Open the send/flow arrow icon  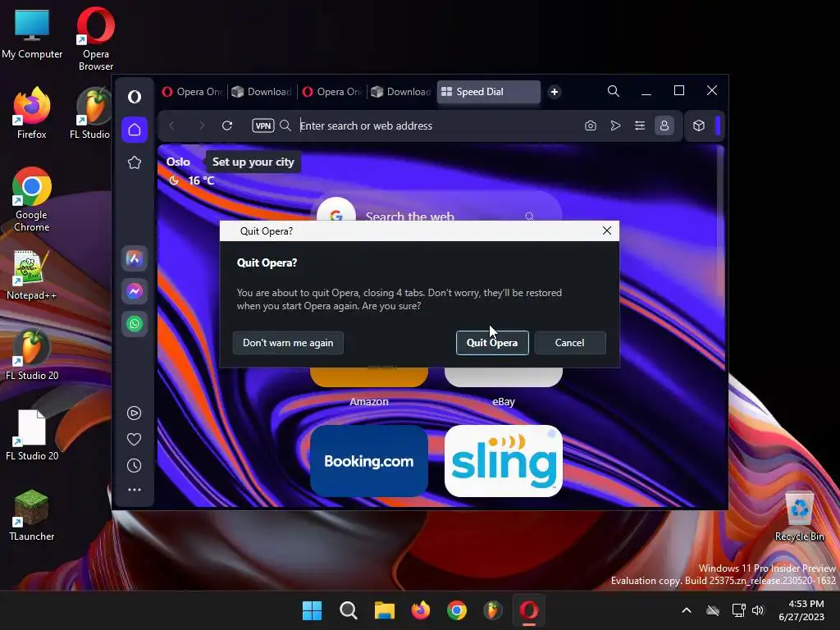(615, 126)
